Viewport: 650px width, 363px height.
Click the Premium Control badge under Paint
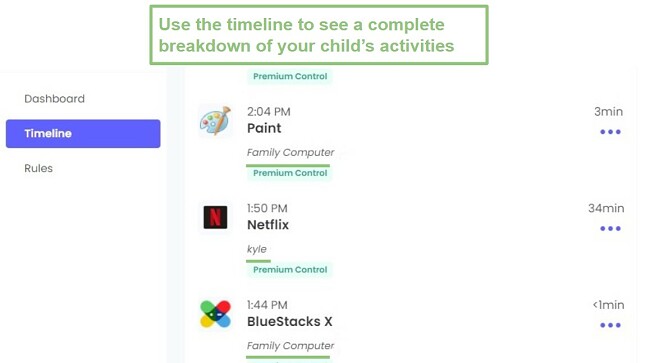coord(290,173)
